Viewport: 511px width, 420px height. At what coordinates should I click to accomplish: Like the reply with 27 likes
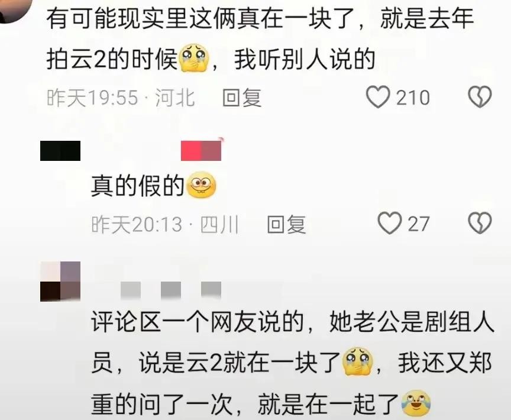click(390, 223)
